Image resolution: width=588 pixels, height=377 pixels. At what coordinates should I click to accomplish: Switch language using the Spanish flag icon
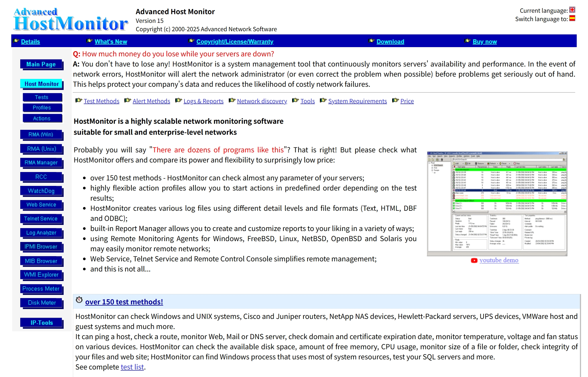[572, 18]
